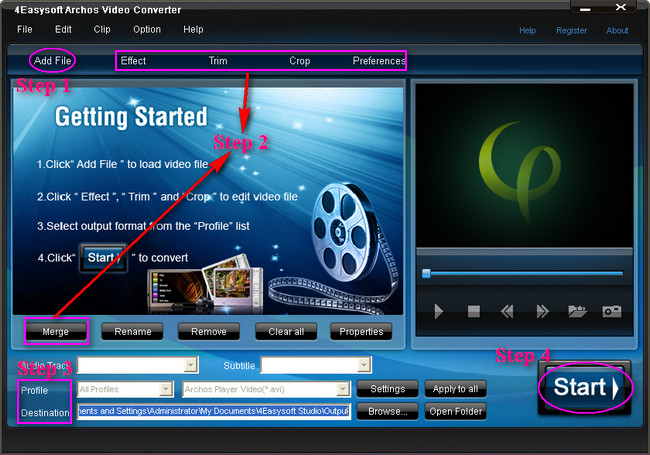Viewport: 650px width, 455px height.
Task: Open the Help menu in menu bar
Action: click(x=193, y=29)
